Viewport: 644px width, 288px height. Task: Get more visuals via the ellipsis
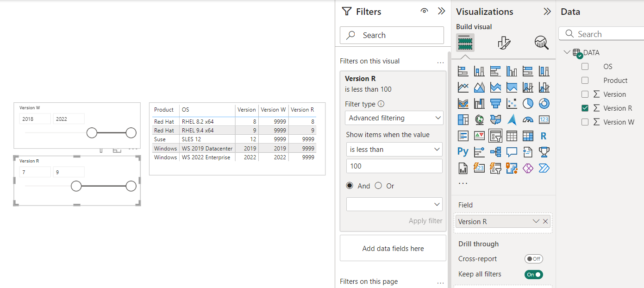click(463, 182)
